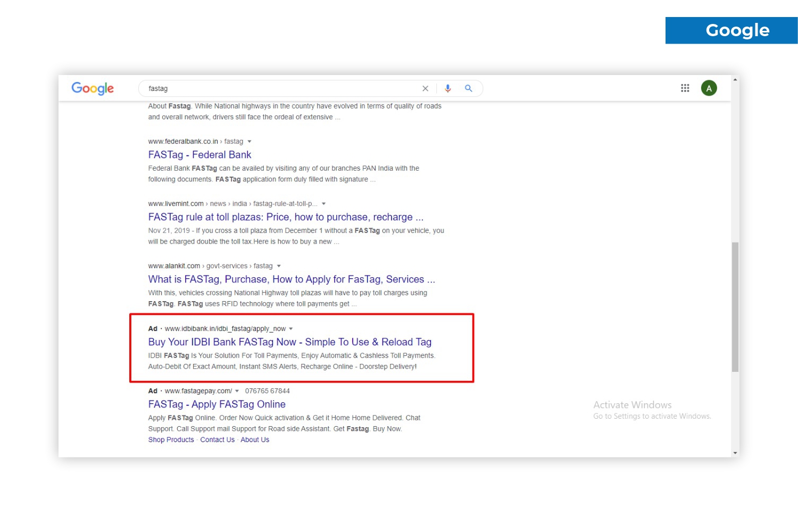The image size is (798, 532).
Task: Open the Google apps grid
Action: point(685,88)
